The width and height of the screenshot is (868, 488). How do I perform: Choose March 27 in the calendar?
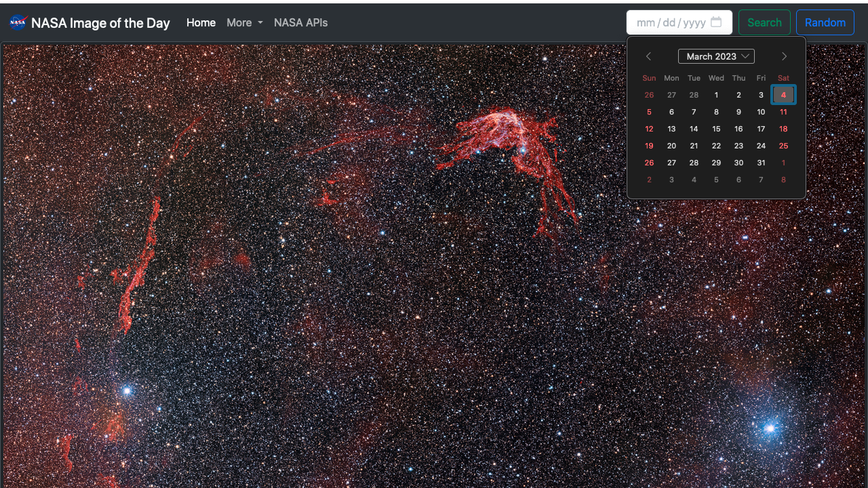click(671, 163)
